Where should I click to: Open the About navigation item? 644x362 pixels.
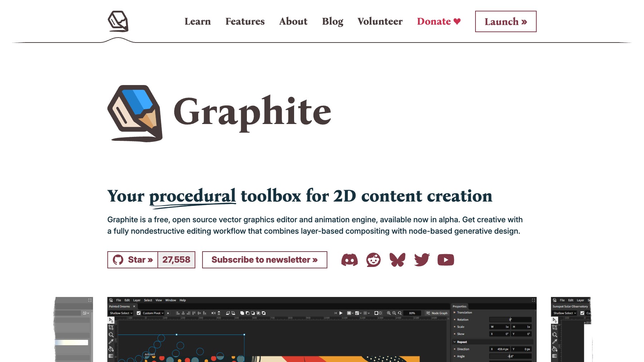point(293,21)
